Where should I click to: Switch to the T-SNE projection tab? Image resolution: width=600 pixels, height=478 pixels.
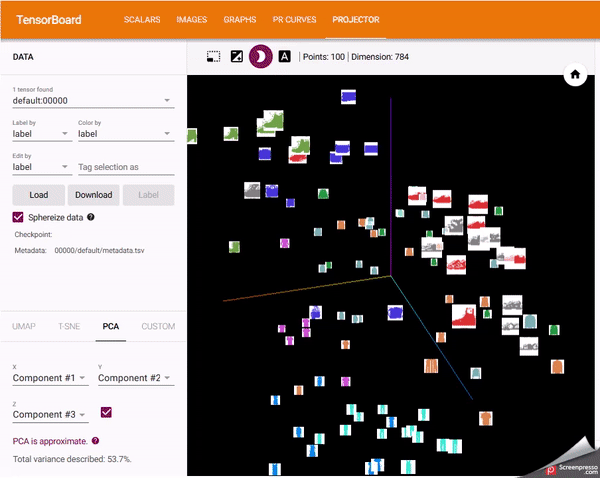click(x=69, y=326)
